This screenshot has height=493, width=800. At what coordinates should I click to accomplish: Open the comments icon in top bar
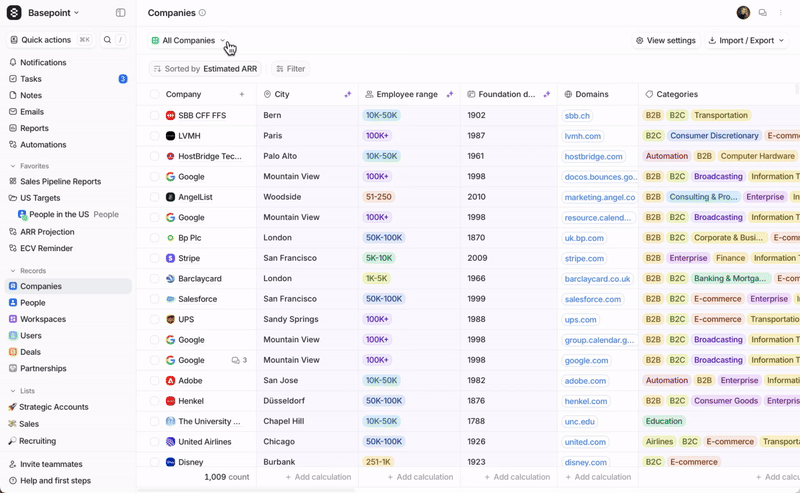[x=762, y=13]
